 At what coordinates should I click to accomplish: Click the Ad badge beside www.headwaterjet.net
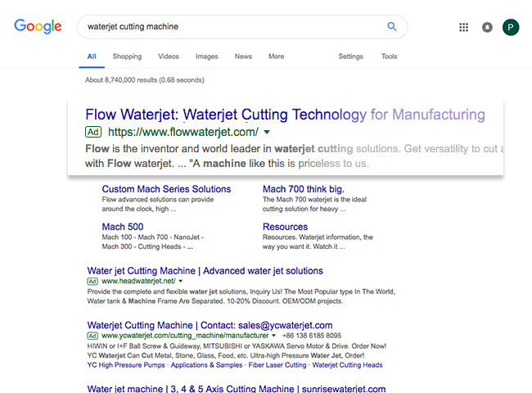92,281
